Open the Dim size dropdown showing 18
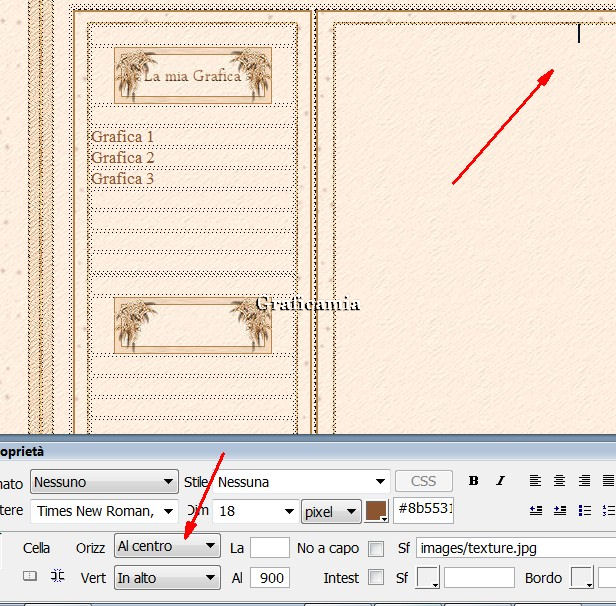Image resolution: width=616 pixels, height=606 pixels. pyautogui.click(x=255, y=511)
